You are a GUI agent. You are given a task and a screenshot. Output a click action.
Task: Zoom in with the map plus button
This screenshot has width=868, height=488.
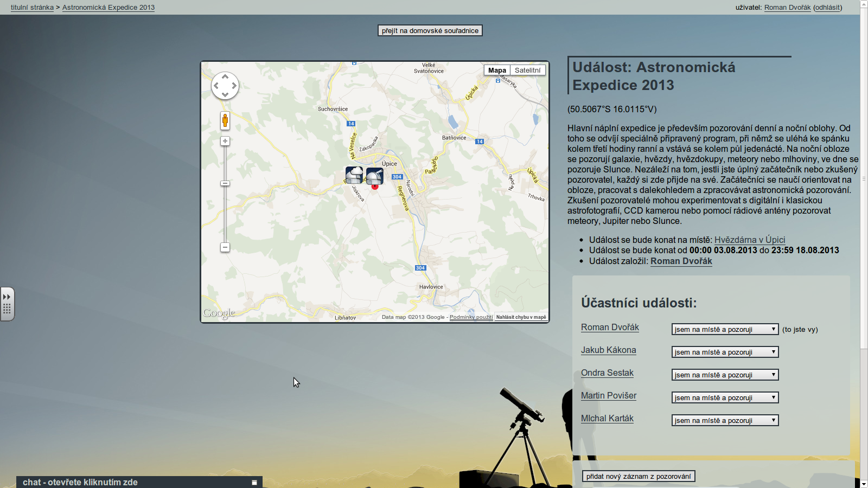tap(225, 141)
